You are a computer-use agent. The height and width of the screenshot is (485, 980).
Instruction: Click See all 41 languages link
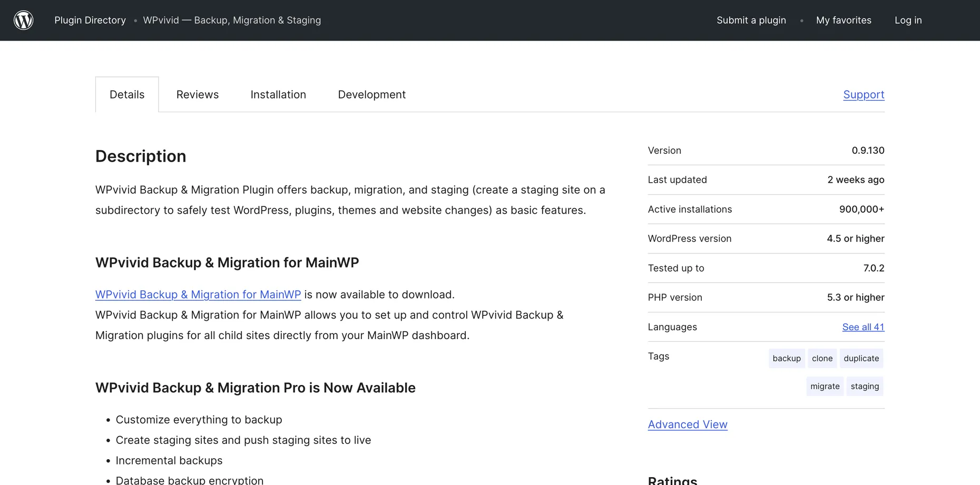coord(863,327)
